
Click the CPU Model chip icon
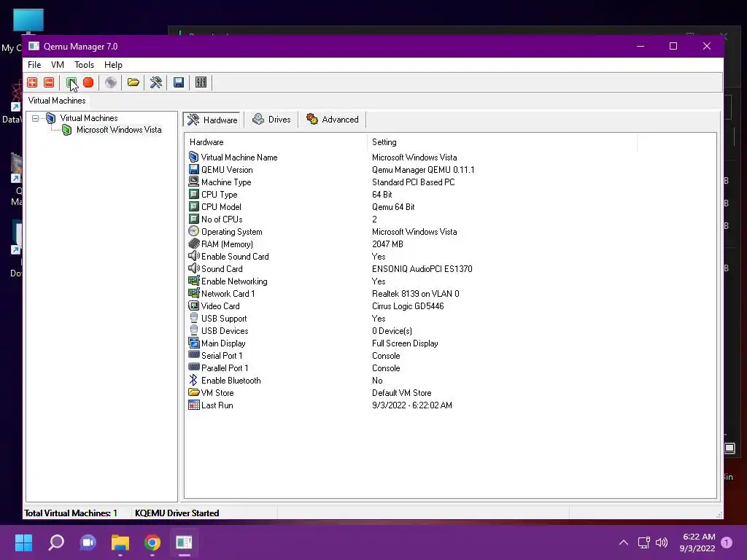193,206
